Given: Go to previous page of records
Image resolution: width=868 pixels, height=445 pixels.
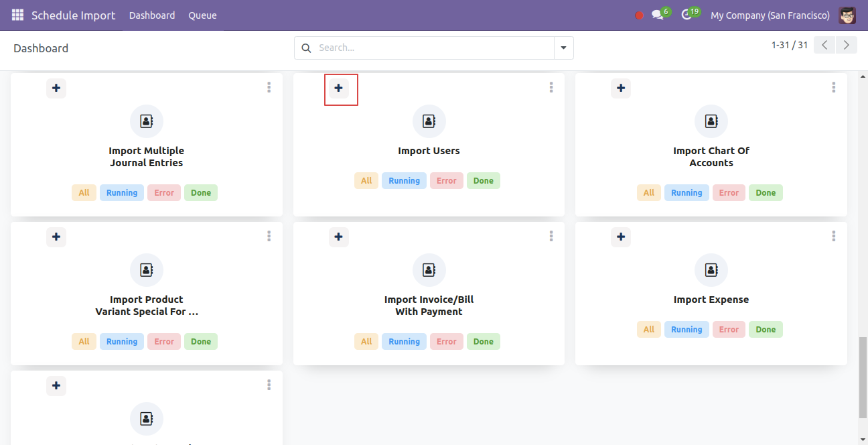Looking at the screenshot, I should [x=825, y=45].
